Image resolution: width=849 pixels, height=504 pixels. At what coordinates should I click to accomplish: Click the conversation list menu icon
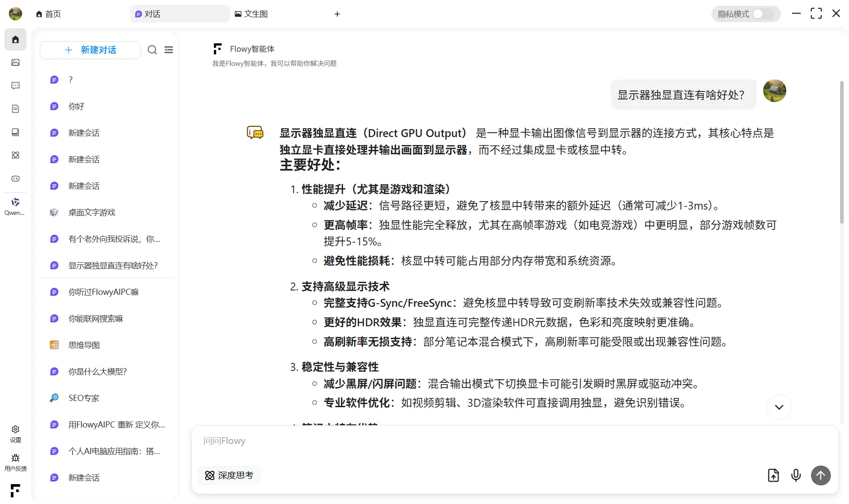(x=168, y=50)
